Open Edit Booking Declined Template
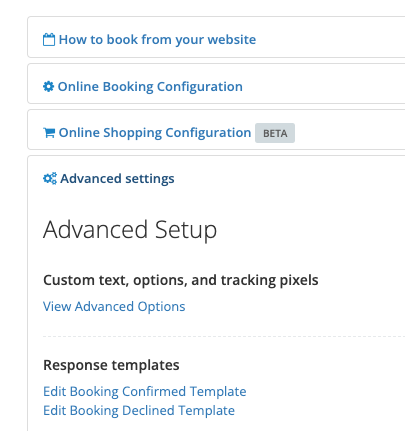405x431 pixels. tap(139, 410)
